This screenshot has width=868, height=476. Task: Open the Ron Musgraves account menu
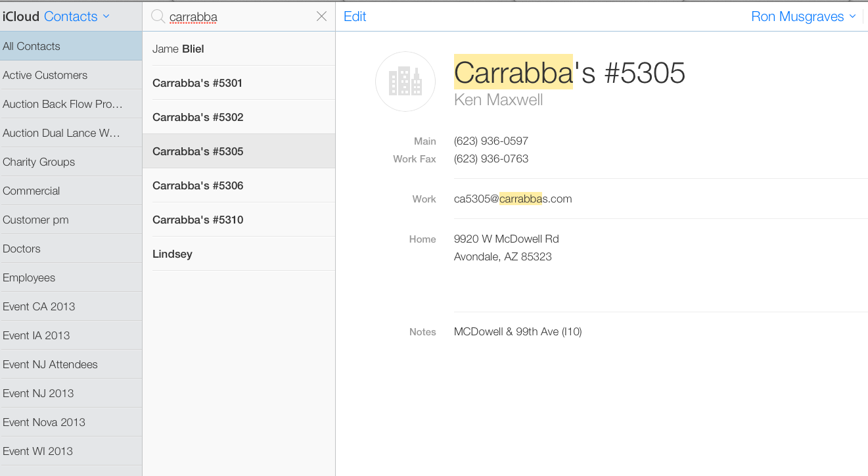pos(804,16)
